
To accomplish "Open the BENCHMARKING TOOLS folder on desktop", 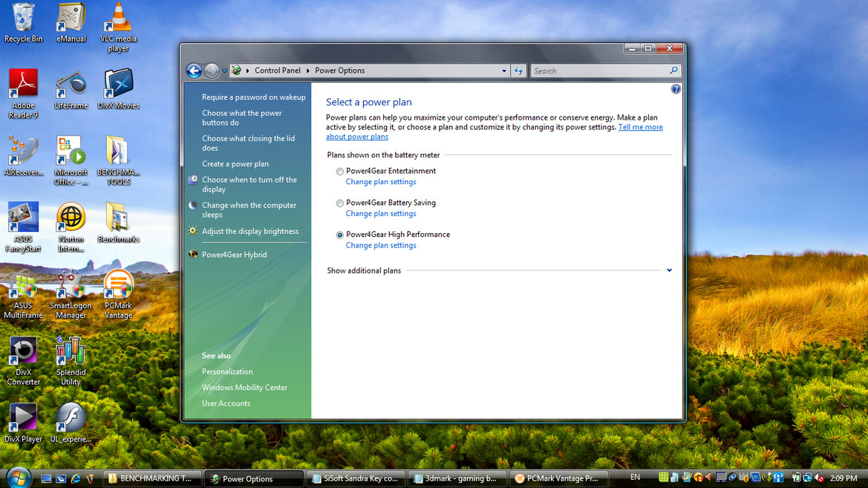I will coord(118,160).
